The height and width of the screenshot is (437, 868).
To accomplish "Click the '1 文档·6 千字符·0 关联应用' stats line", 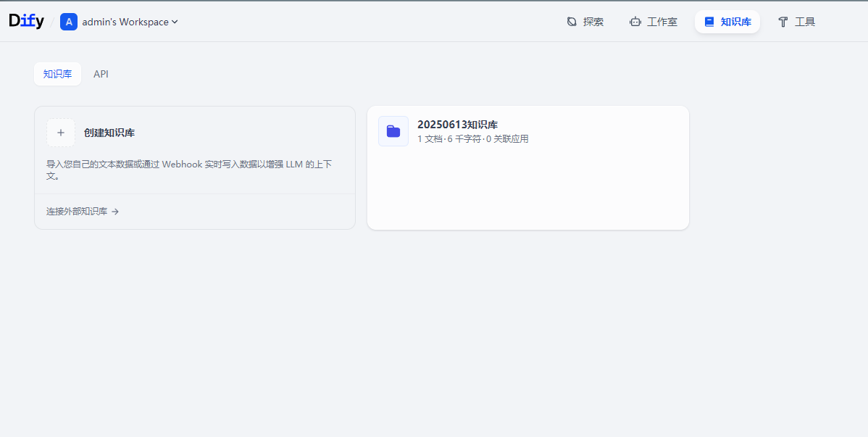I will pyautogui.click(x=473, y=139).
